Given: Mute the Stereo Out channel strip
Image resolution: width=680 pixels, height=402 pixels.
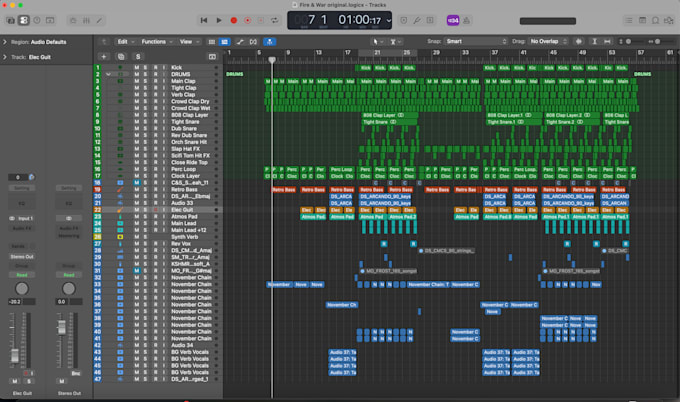Looking at the screenshot, I should (62, 382).
